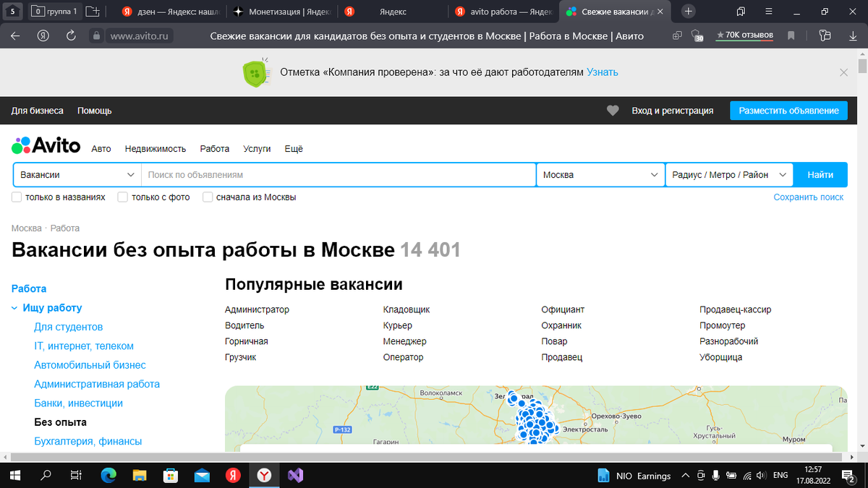Select 'Для студентов' category
The height and width of the screenshot is (488, 868).
pos(69,327)
